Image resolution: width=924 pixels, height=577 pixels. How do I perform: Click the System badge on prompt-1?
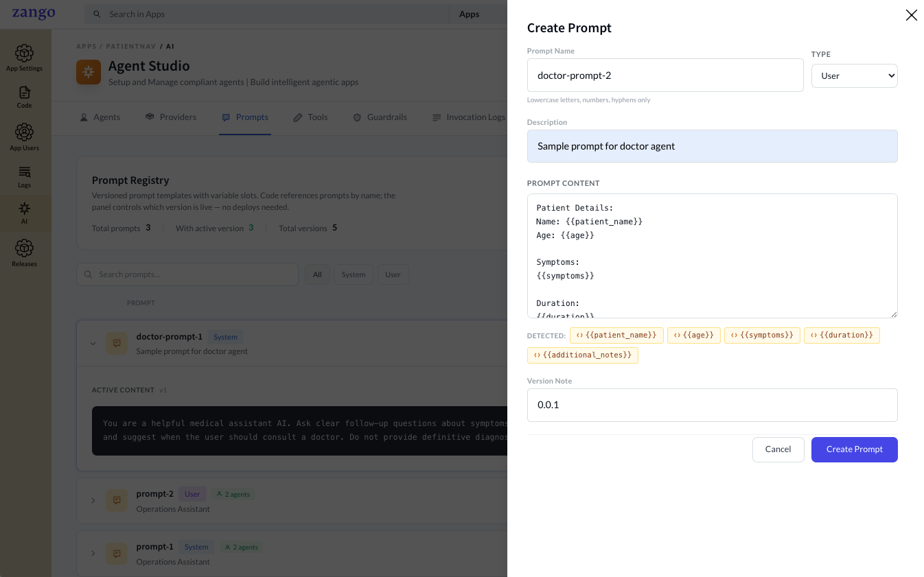tap(196, 547)
